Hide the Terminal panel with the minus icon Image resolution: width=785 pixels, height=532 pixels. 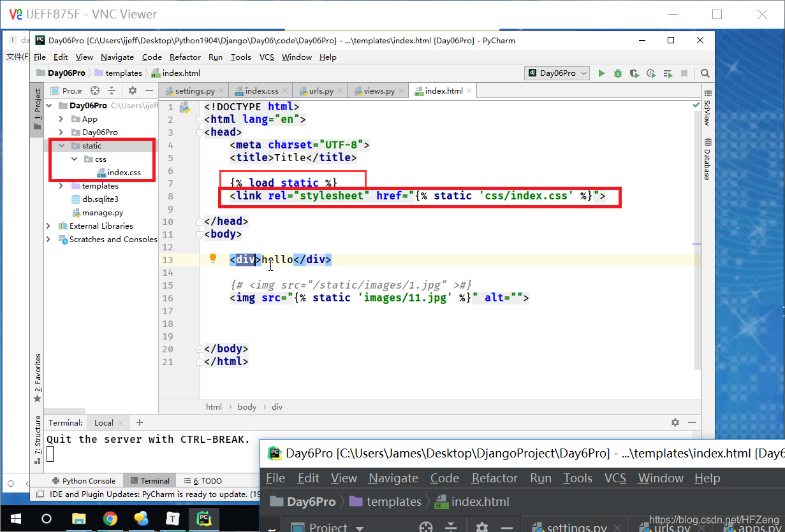click(692, 422)
